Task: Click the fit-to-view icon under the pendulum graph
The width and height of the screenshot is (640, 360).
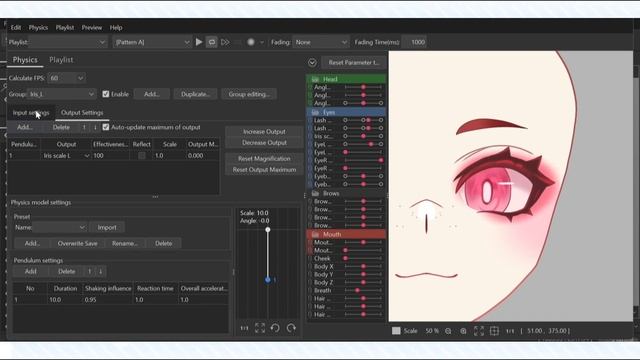Action: [x=260, y=328]
